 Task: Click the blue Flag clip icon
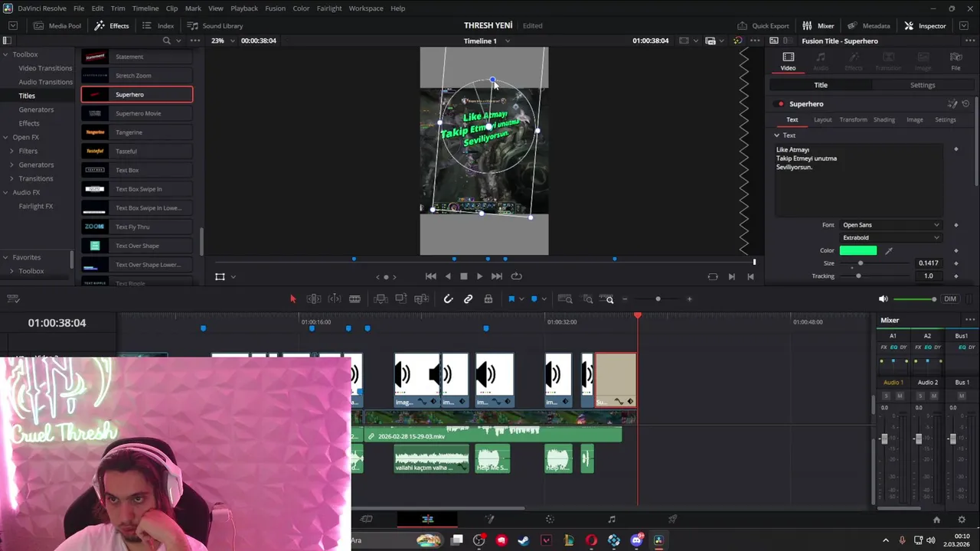coord(511,298)
